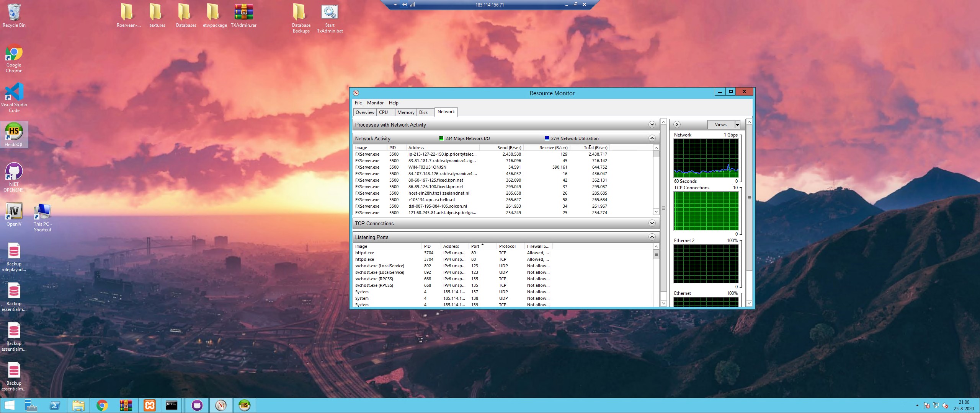Open GitHub Desktop taskbar icon

point(197,405)
